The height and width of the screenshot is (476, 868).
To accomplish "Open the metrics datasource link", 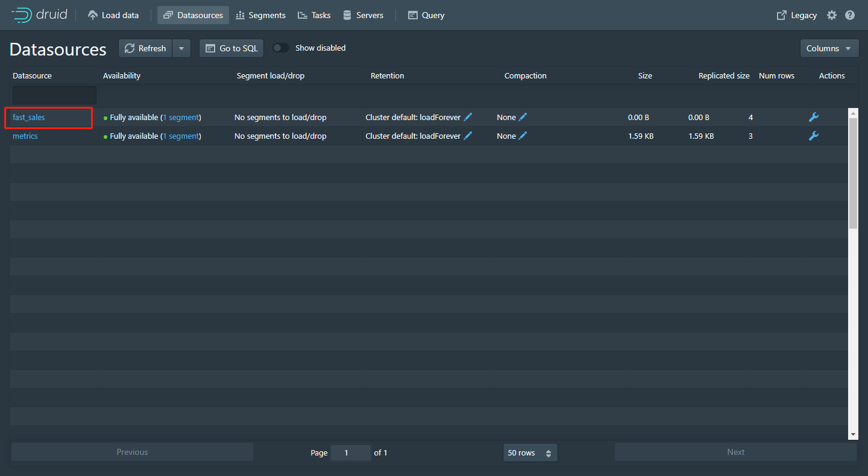I will pos(25,136).
